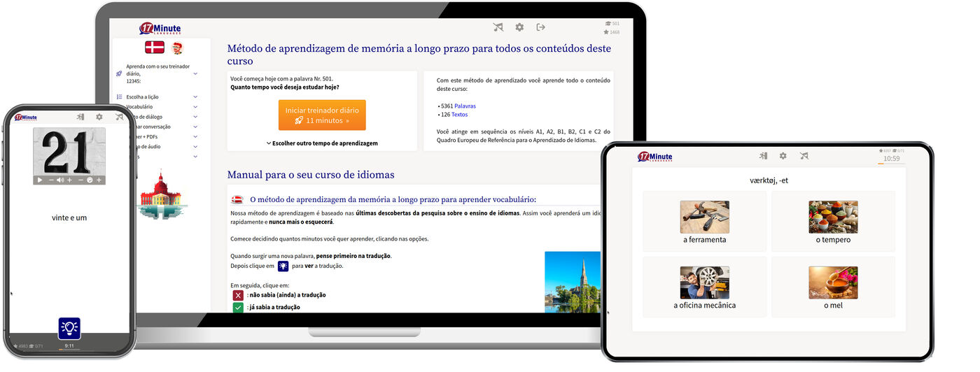Toggle the music mute icon in the laptop header

tap(498, 27)
